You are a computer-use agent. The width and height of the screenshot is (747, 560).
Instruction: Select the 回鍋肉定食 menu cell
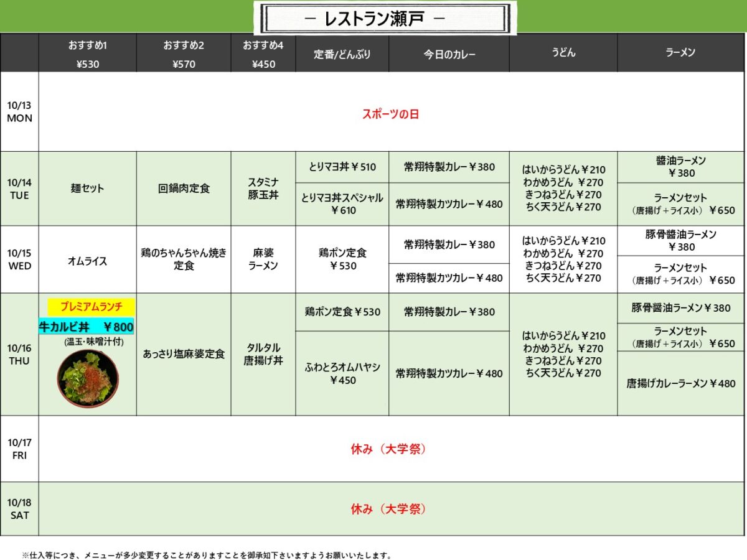[184, 189]
